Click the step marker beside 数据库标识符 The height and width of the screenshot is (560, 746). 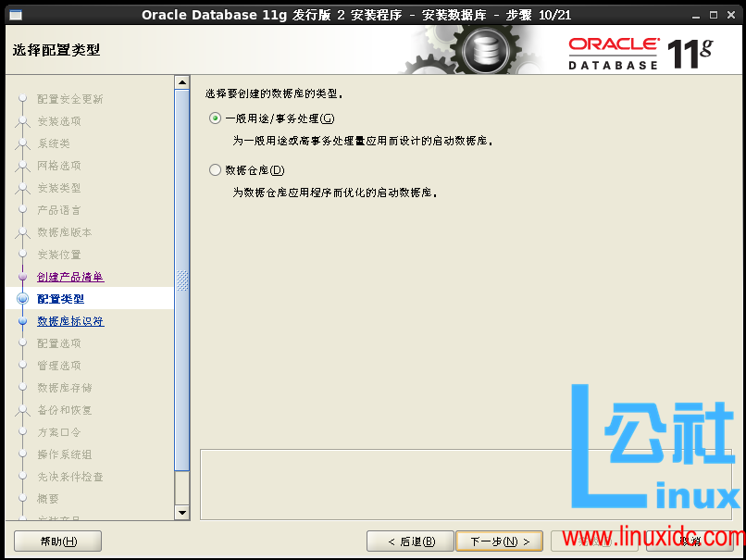(21, 320)
